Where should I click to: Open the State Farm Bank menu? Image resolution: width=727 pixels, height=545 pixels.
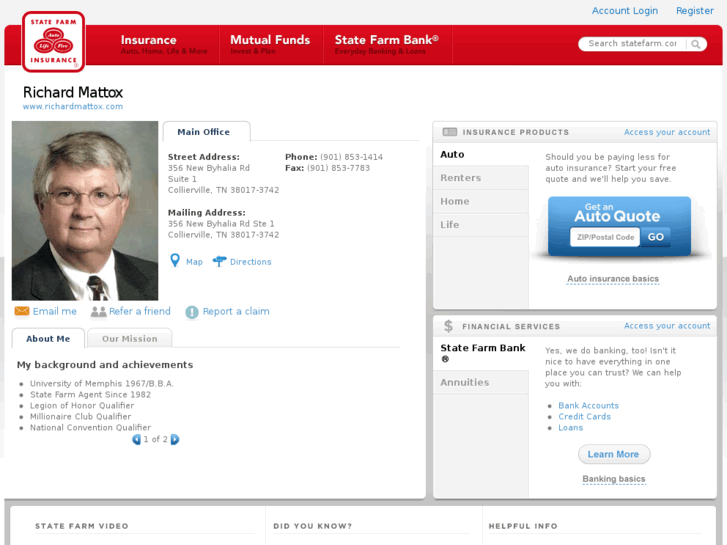[x=387, y=45]
